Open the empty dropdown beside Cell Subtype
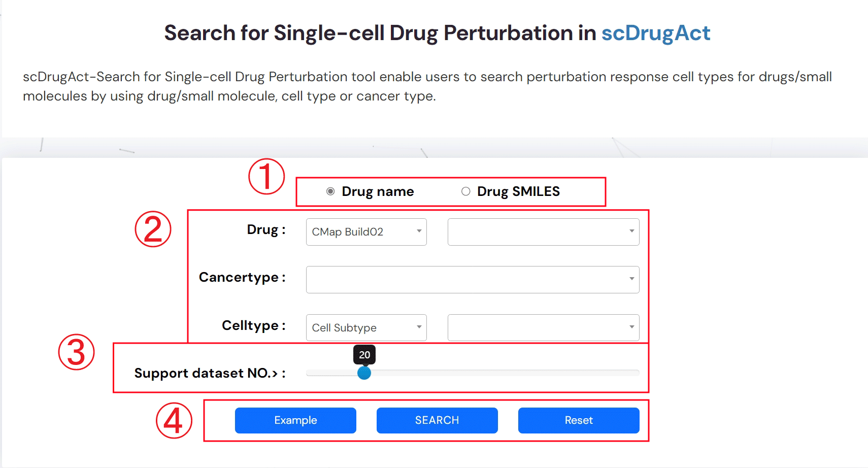The height and width of the screenshot is (468, 868). 543,328
